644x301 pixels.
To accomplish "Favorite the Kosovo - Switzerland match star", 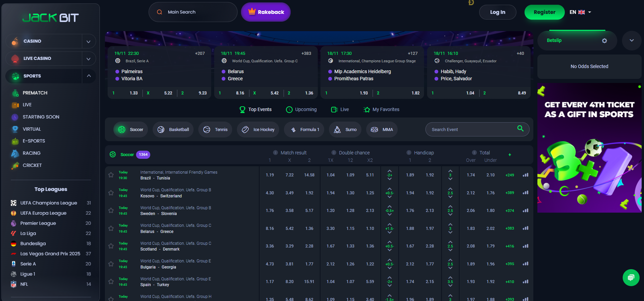I will [x=111, y=193].
